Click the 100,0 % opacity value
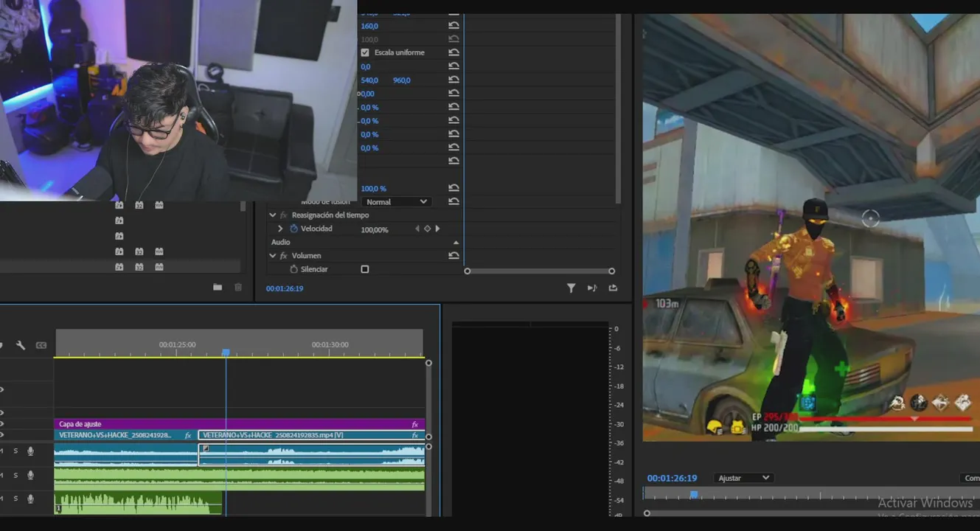980x531 pixels. (373, 189)
